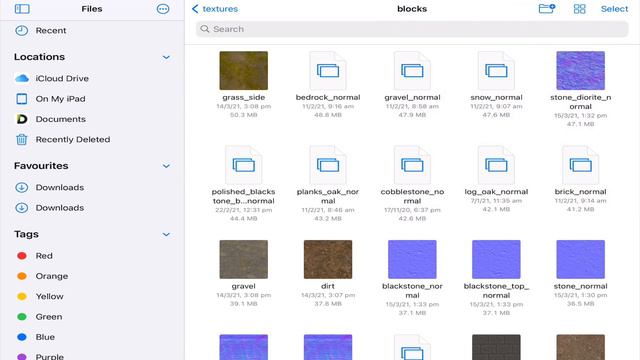Collapse the Tags section
This screenshot has width=640, height=360.
click(x=166, y=235)
